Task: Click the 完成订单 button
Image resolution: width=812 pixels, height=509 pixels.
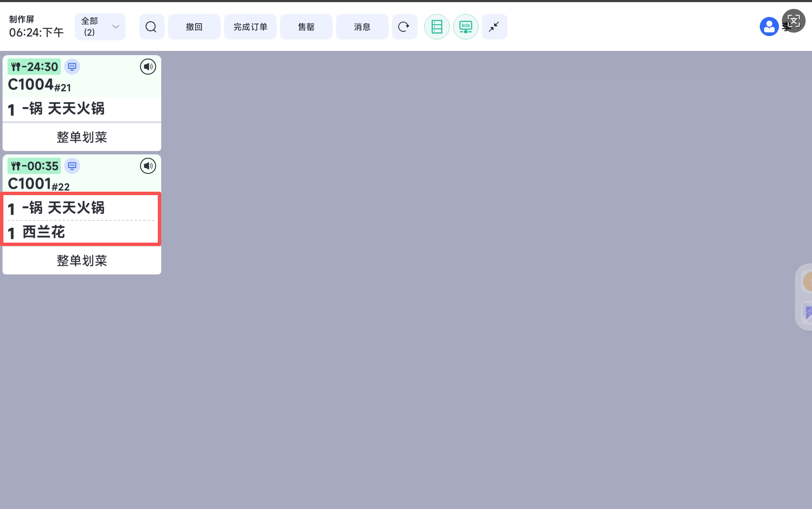Action: (x=250, y=27)
